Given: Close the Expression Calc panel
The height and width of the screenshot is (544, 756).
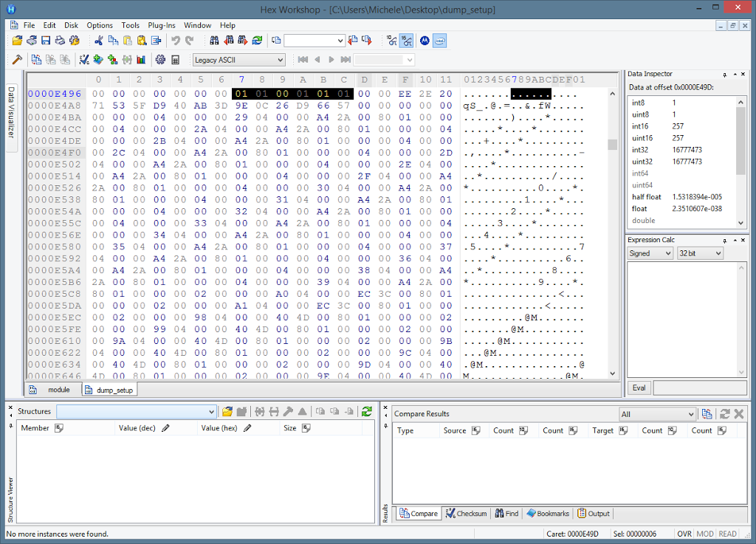Looking at the screenshot, I should point(743,240).
